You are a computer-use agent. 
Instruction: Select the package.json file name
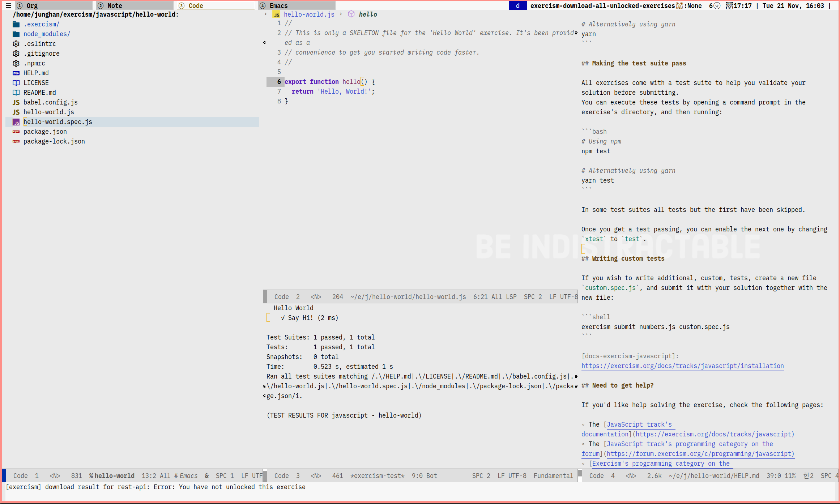[x=45, y=132]
